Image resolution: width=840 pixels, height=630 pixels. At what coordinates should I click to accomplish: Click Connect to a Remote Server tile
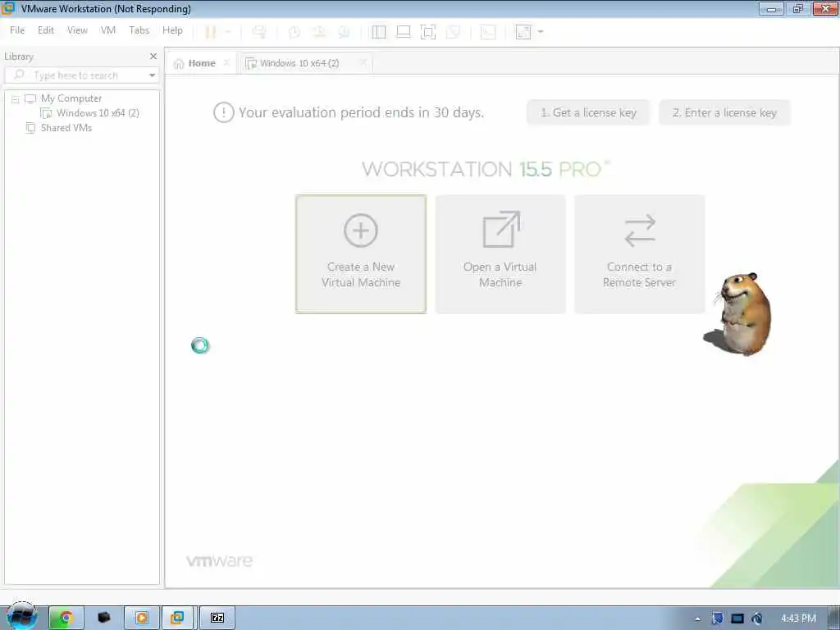pyautogui.click(x=640, y=254)
